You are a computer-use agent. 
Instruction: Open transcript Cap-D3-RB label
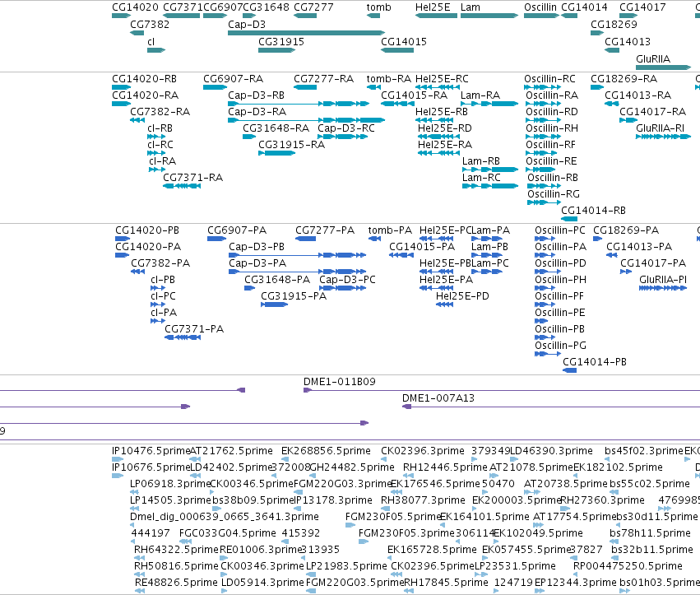point(257,95)
